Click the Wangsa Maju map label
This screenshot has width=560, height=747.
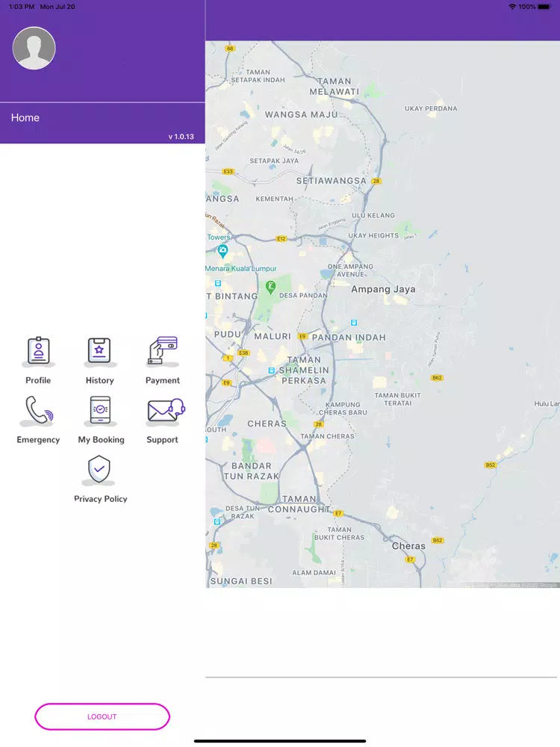coord(302,114)
